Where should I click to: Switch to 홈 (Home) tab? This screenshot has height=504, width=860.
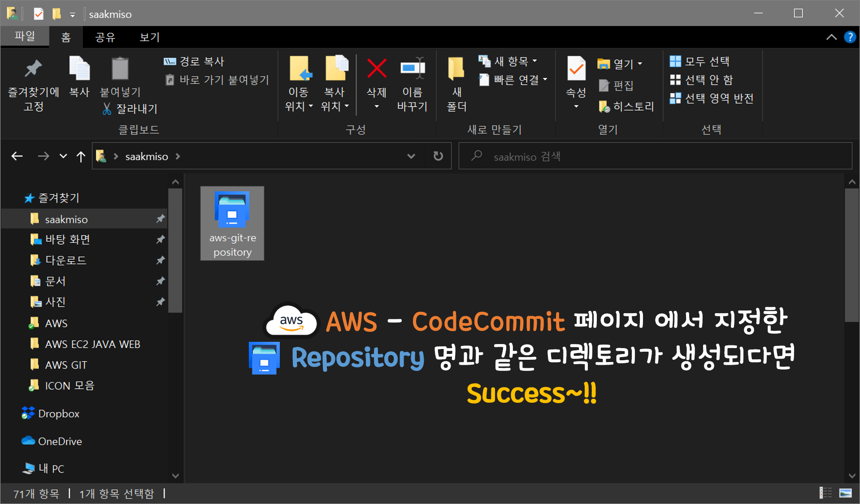66,37
